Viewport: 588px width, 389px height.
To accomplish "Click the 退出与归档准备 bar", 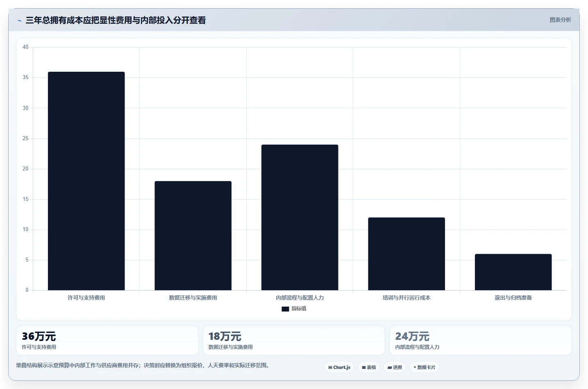I will 513,272.
